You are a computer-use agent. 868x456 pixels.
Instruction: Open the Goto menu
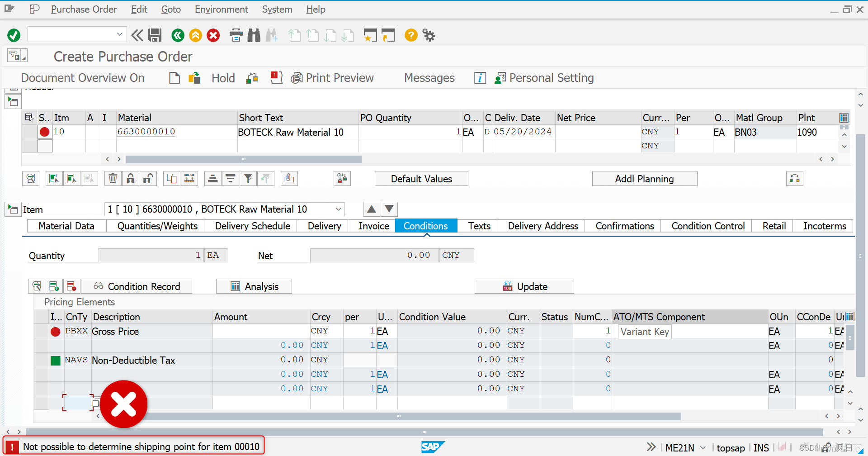click(x=171, y=9)
